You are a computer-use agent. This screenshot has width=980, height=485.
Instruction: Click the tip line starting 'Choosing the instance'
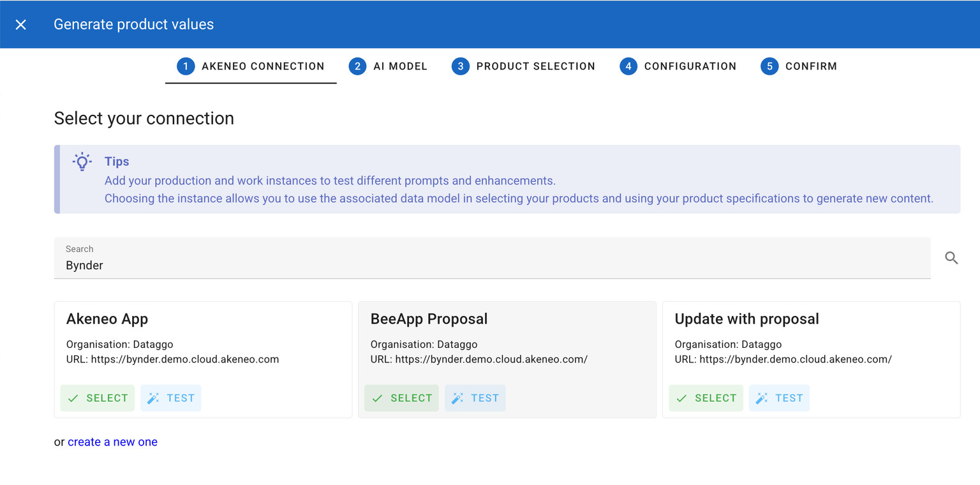[x=519, y=198]
